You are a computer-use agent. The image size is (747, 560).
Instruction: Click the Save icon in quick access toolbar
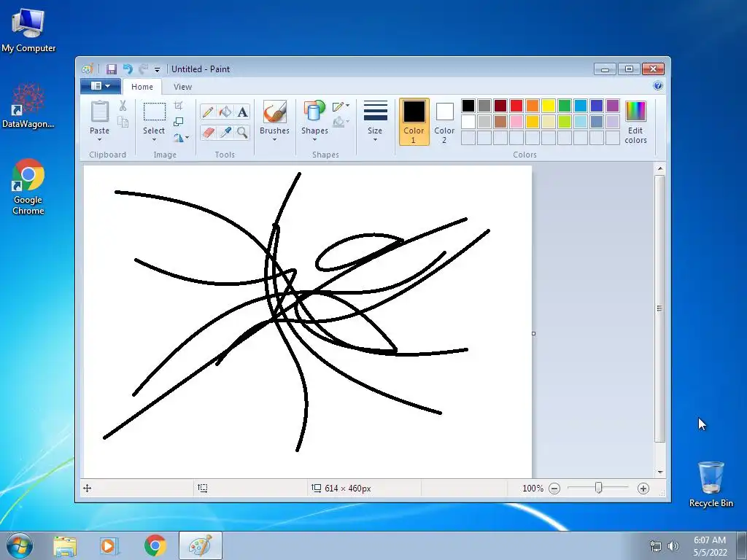[x=111, y=69]
